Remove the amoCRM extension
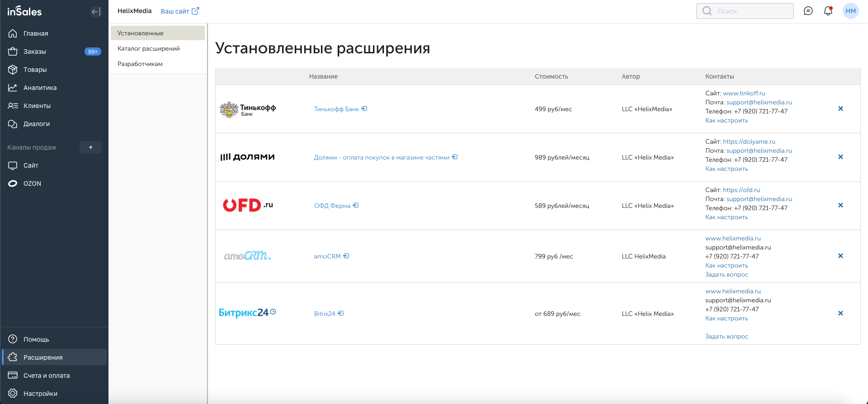 [x=840, y=256]
